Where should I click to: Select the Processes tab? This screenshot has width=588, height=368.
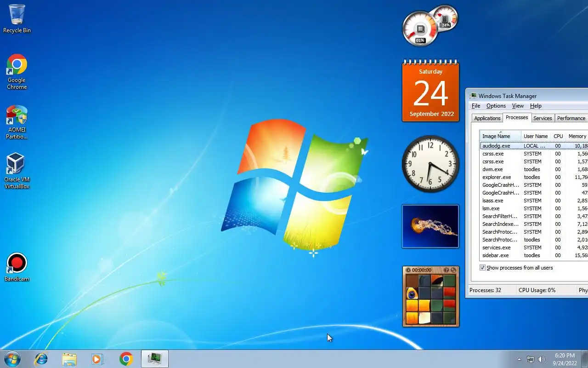[517, 117]
